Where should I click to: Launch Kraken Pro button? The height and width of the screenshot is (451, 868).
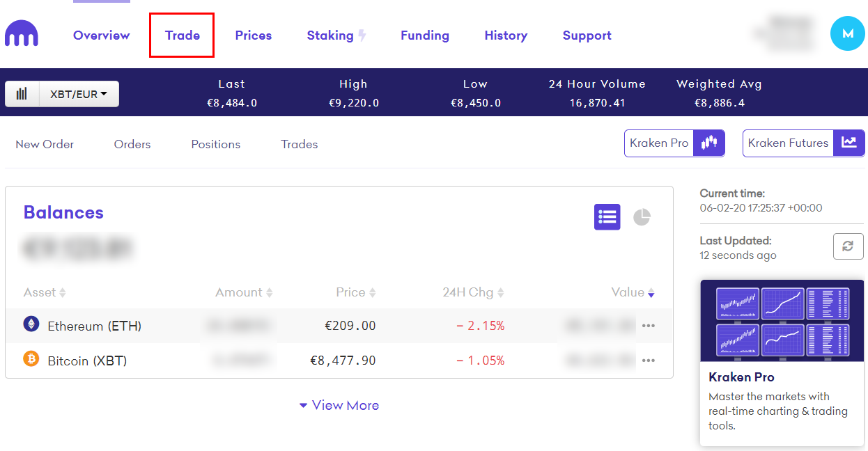click(674, 143)
